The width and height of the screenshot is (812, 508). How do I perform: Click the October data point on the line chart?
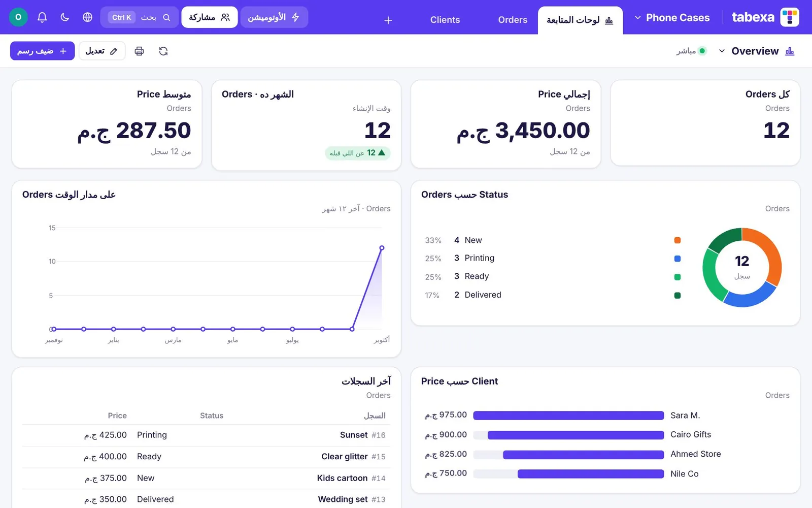(x=382, y=248)
